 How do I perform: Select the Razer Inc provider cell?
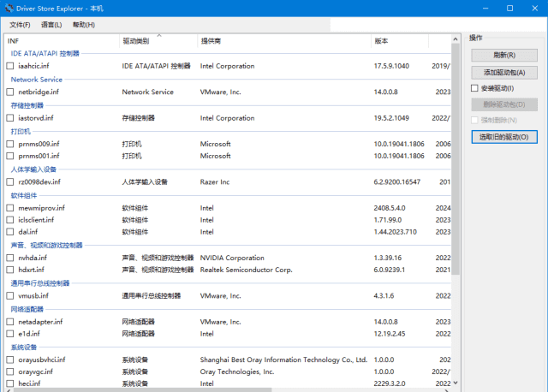tap(215, 182)
